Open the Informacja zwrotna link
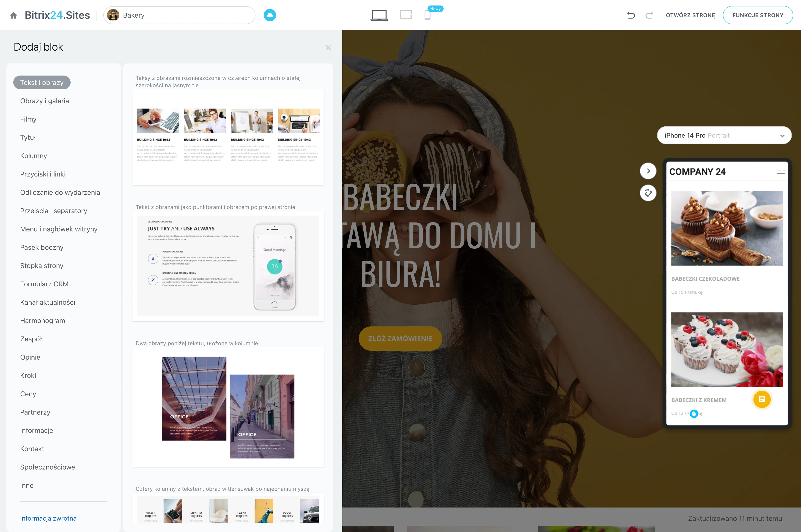Screen dimensions: 801x532 click(48, 518)
